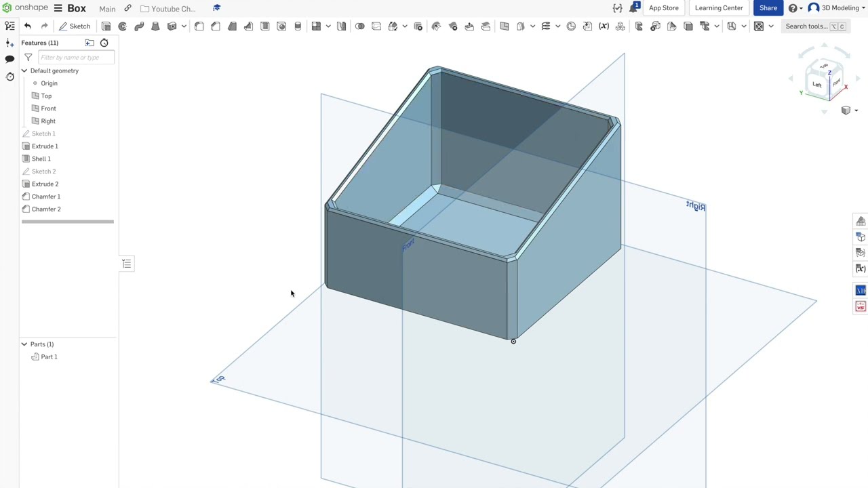868x488 pixels.
Task: Click the Search tools box
Action: [x=814, y=26]
